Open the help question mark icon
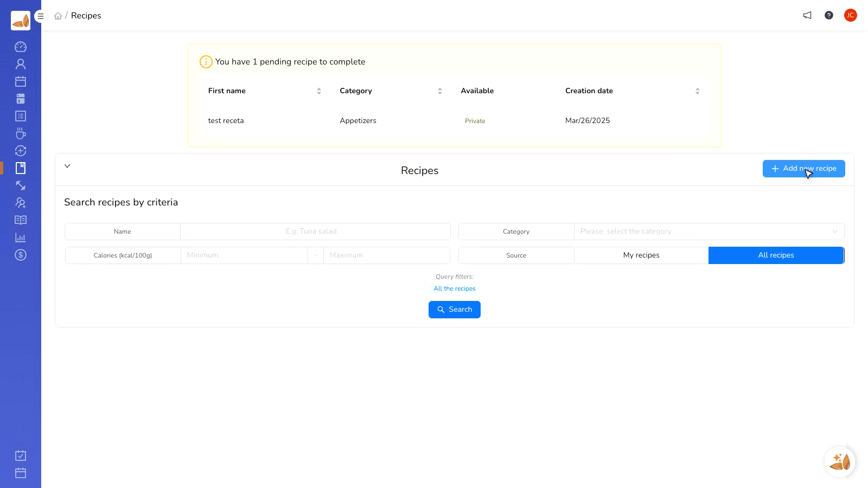The width and height of the screenshot is (868, 488). (x=829, y=15)
